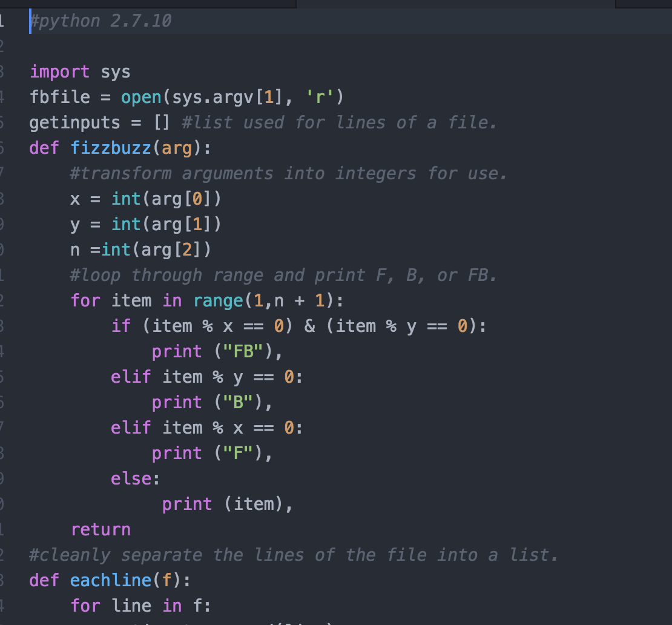This screenshot has height=625, width=672.
Task: Click the '&' operator in if condition
Action: tap(309, 326)
